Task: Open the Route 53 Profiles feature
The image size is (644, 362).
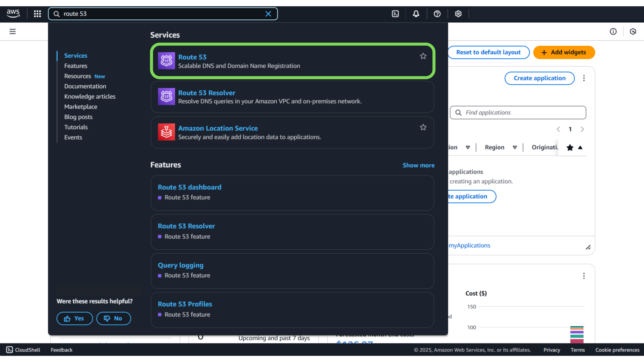Action: pos(185,304)
